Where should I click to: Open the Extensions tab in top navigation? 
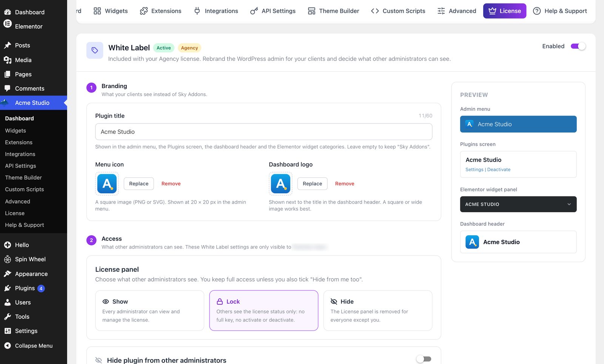pos(160,11)
